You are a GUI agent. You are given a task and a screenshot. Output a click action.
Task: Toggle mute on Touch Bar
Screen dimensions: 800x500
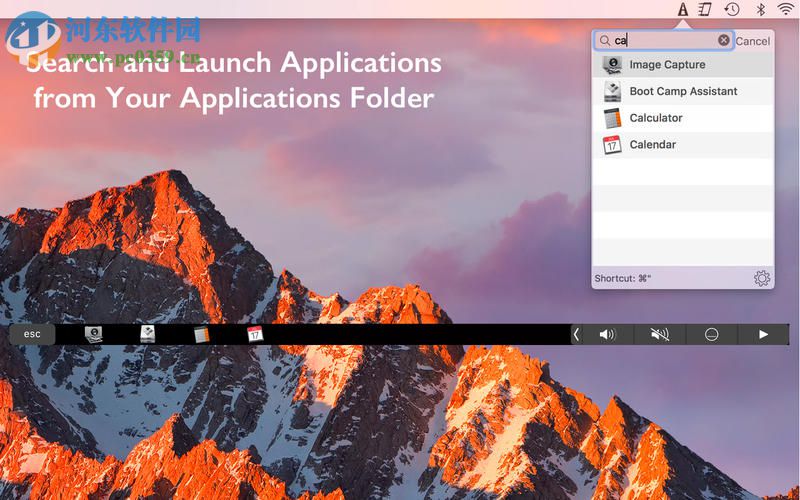pos(660,334)
